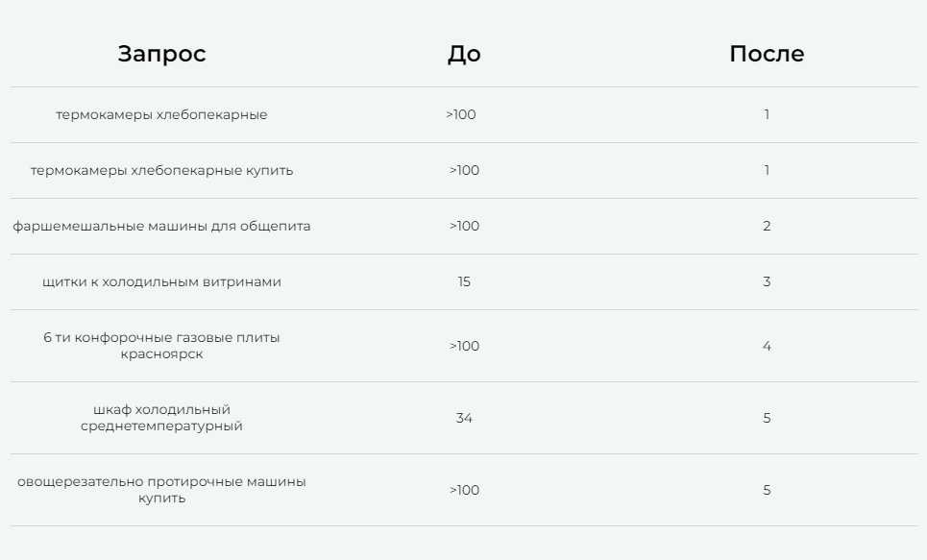Image resolution: width=927 pixels, height=560 pixels.
Task: Select the "термокамеры хлебопекарные купить" query text
Action: point(161,171)
